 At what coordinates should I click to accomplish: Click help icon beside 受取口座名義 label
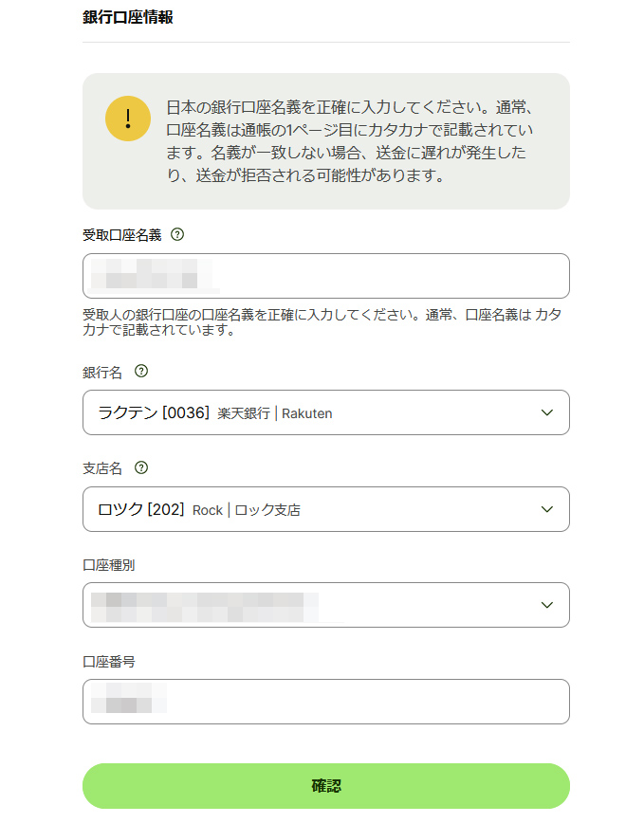pos(177,235)
